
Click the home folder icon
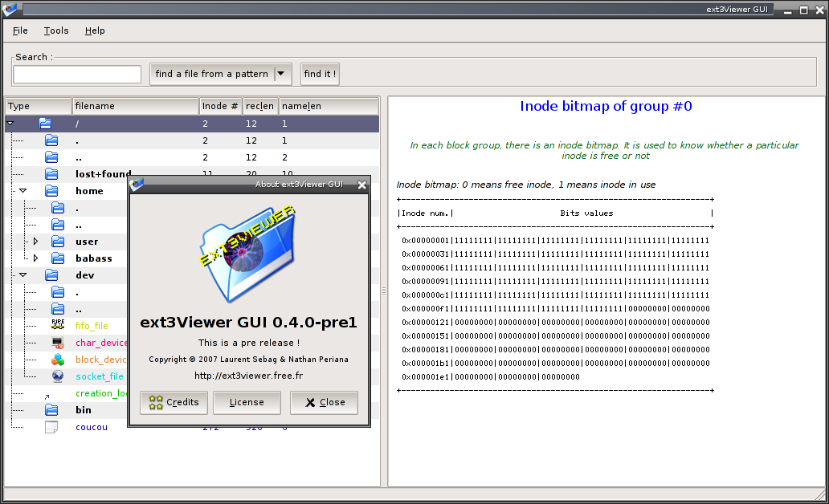coord(51,191)
